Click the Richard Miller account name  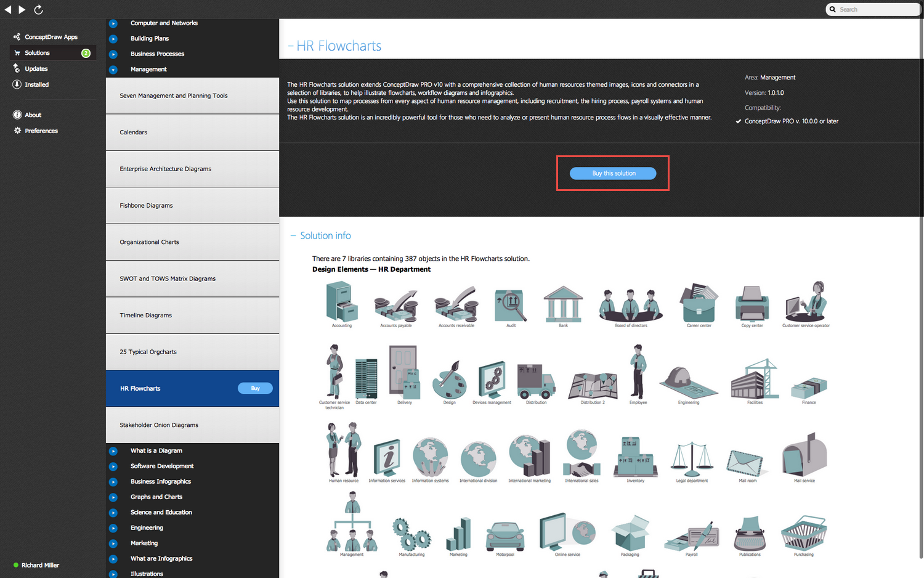click(x=41, y=565)
